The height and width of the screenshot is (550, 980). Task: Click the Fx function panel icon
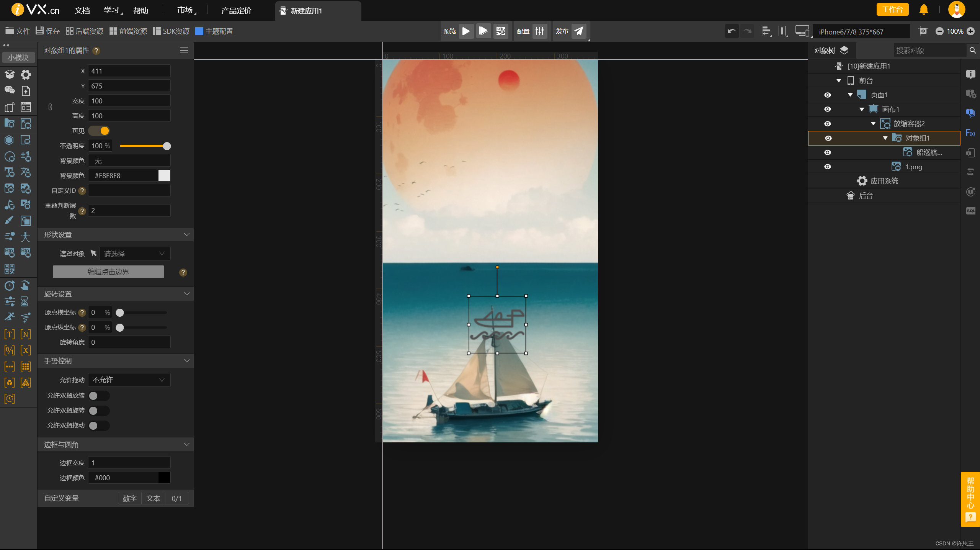point(970,133)
